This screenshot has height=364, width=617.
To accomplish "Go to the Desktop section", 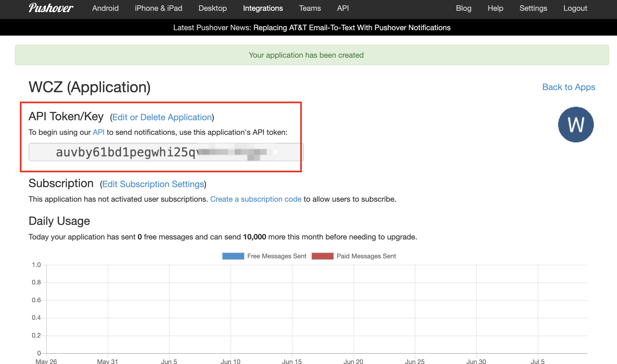I will coord(212,8).
